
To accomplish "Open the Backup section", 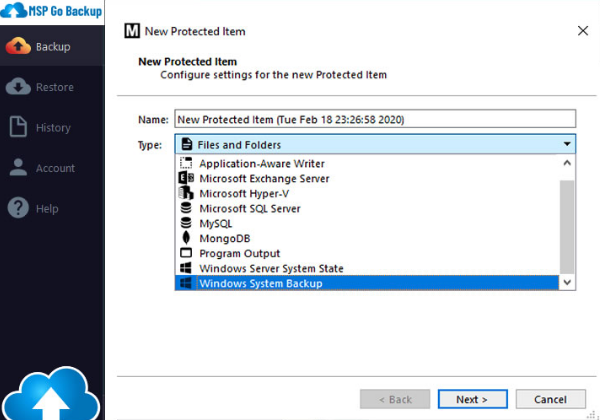I will click(x=52, y=47).
